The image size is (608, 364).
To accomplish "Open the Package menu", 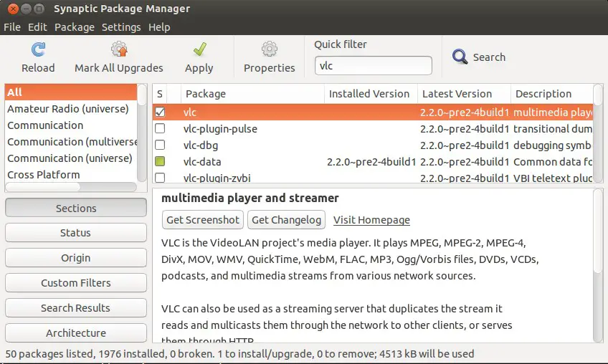I will [x=75, y=27].
